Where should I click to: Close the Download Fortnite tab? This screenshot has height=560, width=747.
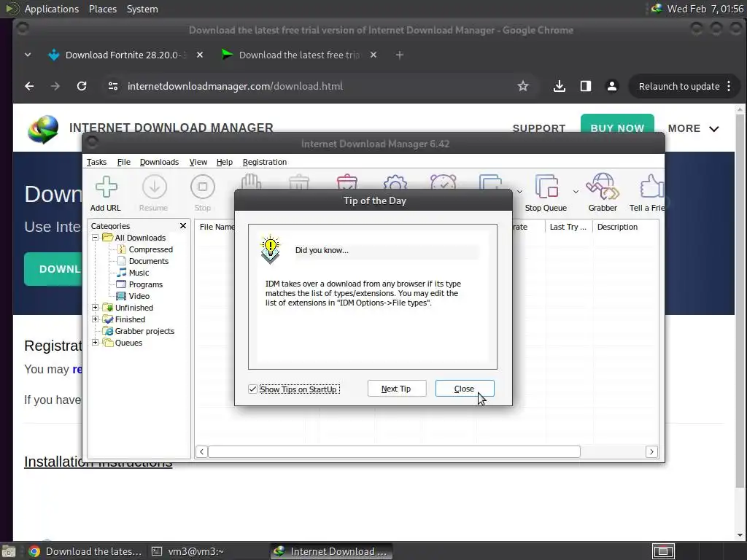click(x=200, y=55)
